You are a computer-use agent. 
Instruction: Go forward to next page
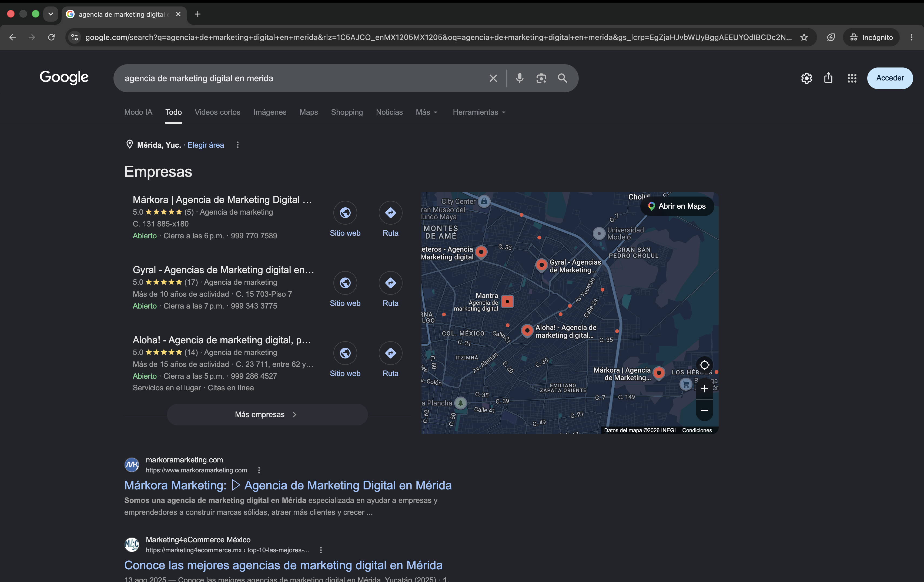[x=32, y=37]
